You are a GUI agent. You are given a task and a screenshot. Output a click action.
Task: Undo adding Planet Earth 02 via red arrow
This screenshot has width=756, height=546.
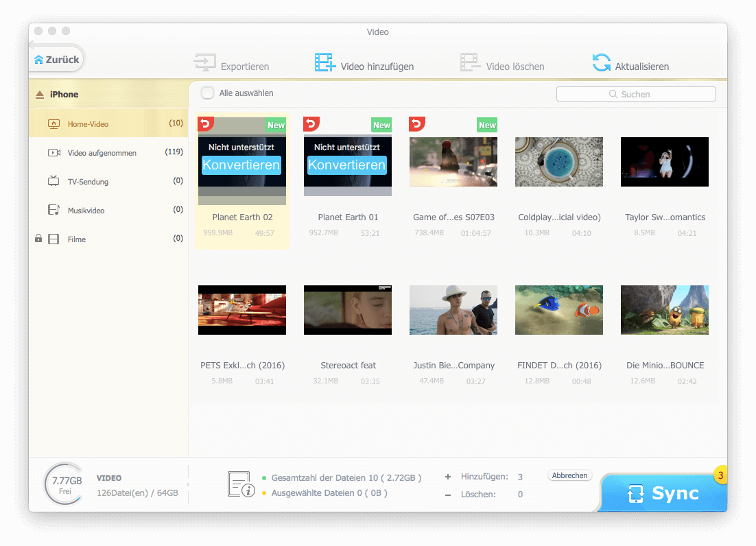click(206, 123)
